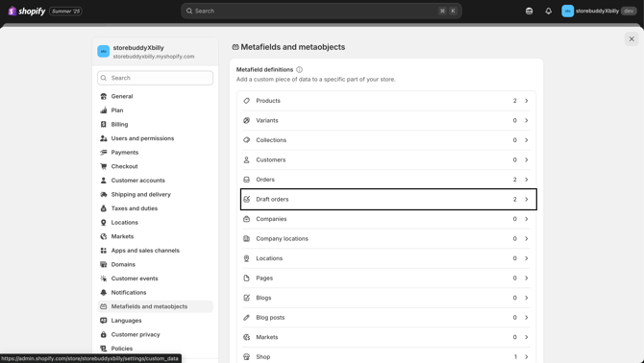Screen dimensions: 644x363
Task: Click the Shopify logo in the header
Action: 27,12
